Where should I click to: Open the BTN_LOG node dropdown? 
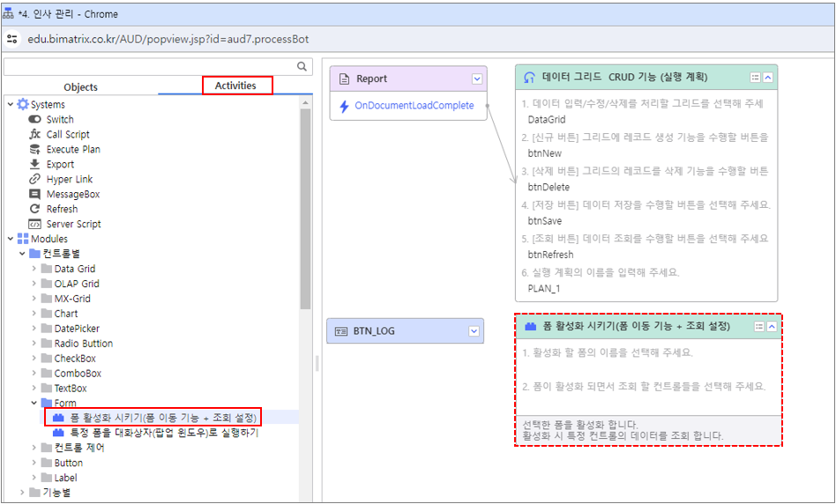pyautogui.click(x=474, y=331)
